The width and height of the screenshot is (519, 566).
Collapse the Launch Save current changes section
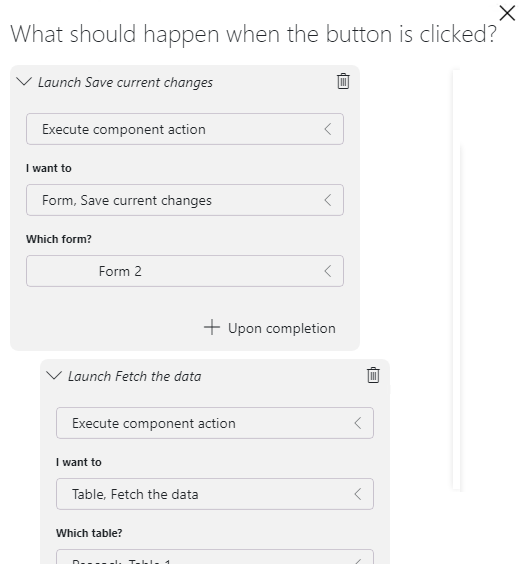24,82
